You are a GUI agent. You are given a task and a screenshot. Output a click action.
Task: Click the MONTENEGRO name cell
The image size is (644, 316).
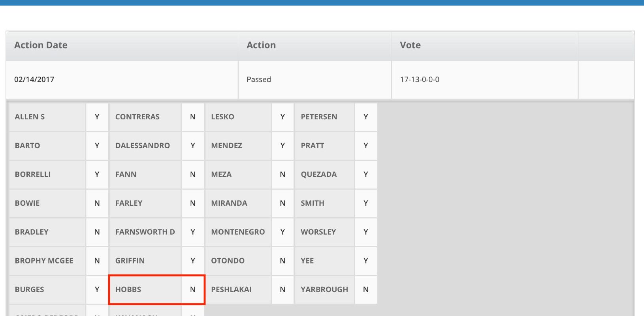pyautogui.click(x=238, y=232)
